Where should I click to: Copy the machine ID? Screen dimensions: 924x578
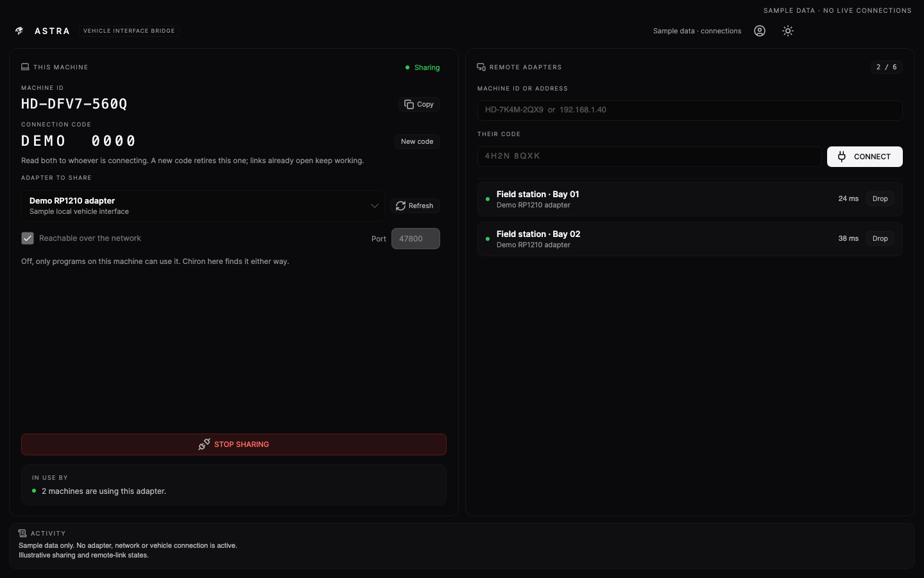pyautogui.click(x=419, y=104)
